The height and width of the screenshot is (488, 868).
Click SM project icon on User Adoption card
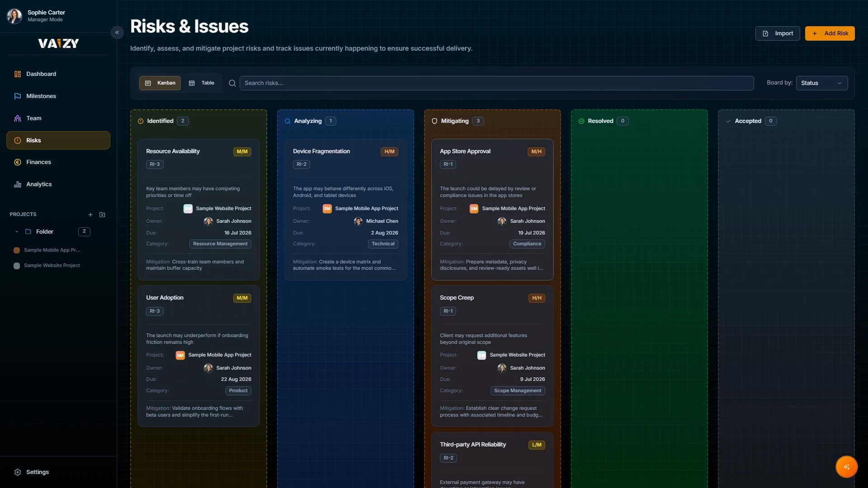tap(180, 356)
